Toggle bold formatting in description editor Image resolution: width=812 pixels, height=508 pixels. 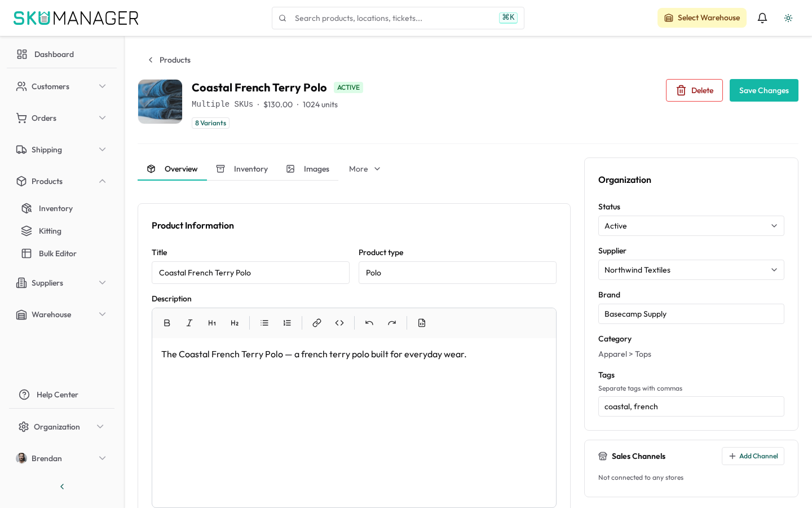coord(167,323)
